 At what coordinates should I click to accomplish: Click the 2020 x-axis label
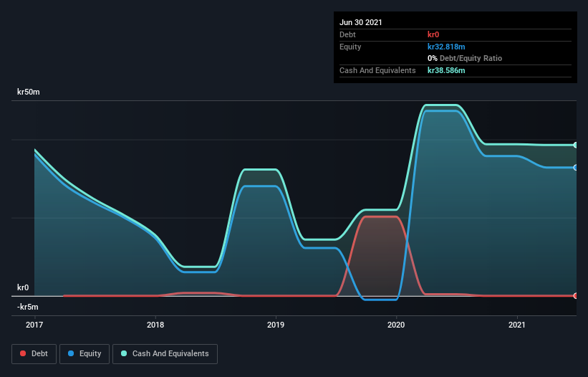click(396, 325)
